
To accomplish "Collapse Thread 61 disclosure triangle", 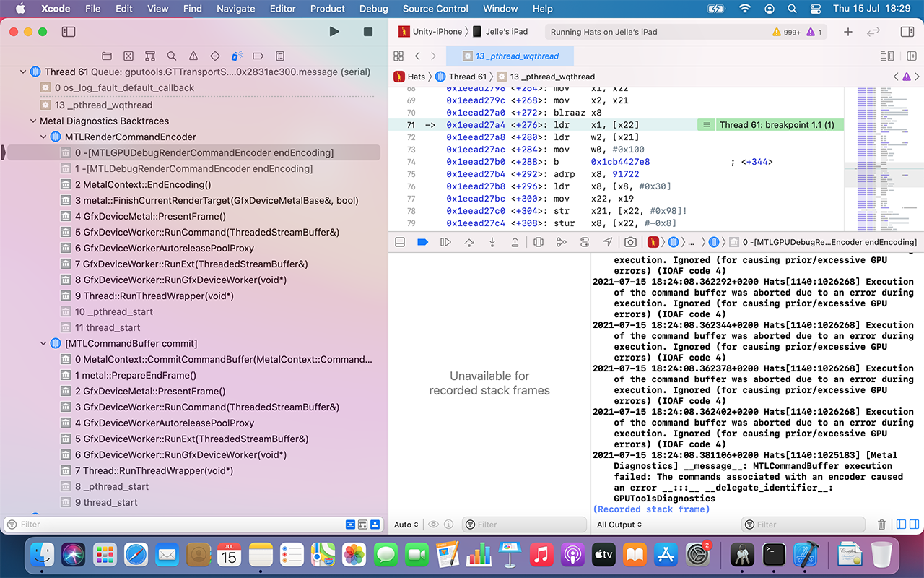I will click(23, 72).
